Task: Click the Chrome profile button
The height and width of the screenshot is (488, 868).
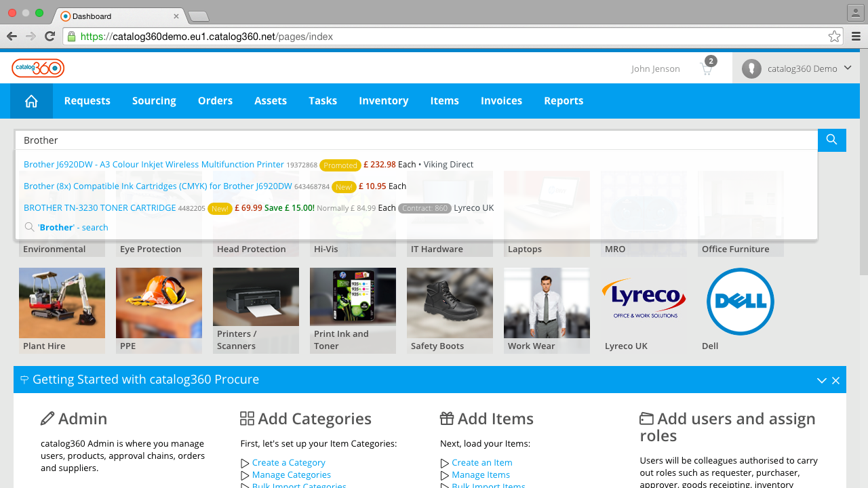Action: point(855,12)
